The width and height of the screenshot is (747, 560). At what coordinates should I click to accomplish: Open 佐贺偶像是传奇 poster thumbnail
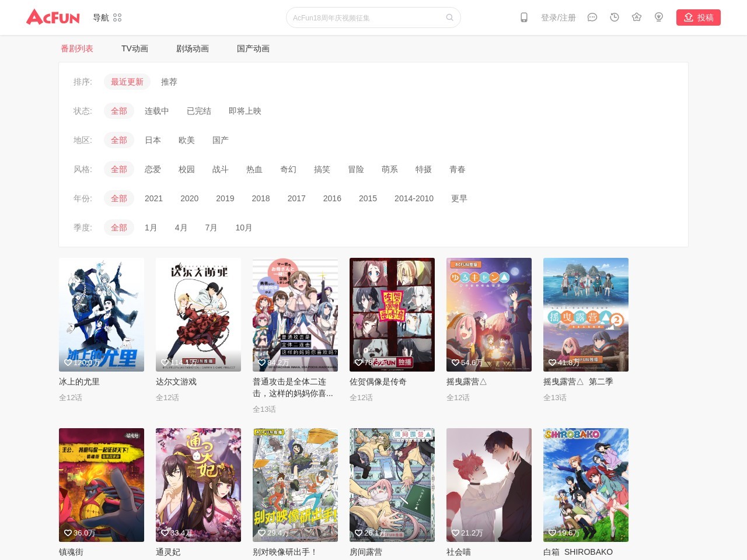[392, 314]
